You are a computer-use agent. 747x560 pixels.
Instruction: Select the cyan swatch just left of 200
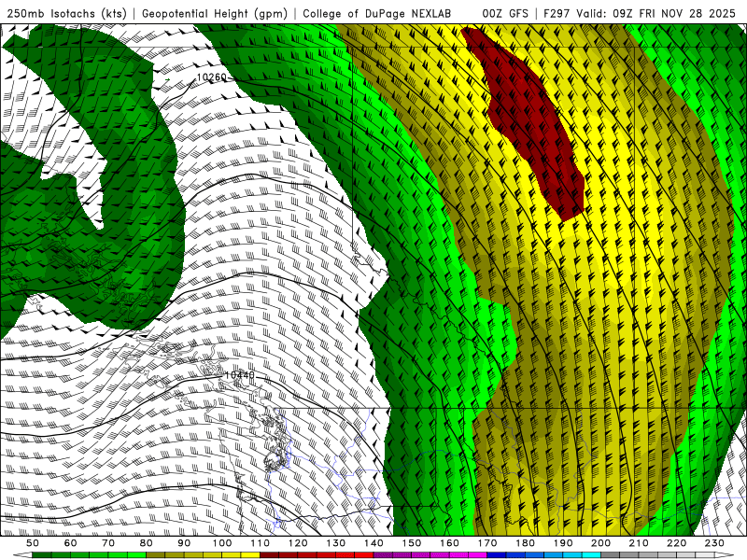[591, 555]
